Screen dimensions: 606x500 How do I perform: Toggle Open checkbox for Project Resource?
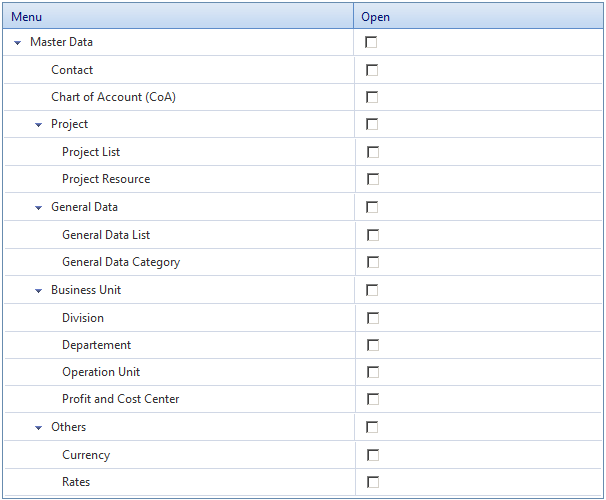coord(373,179)
